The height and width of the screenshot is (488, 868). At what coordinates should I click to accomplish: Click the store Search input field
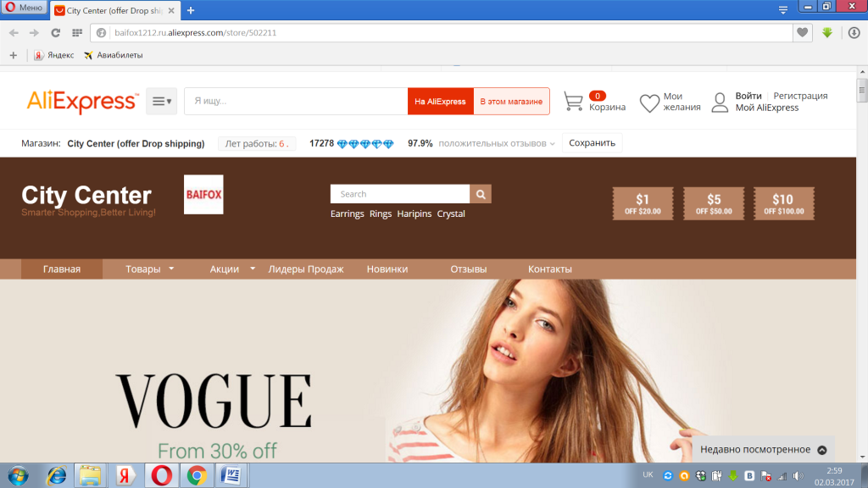coord(400,194)
